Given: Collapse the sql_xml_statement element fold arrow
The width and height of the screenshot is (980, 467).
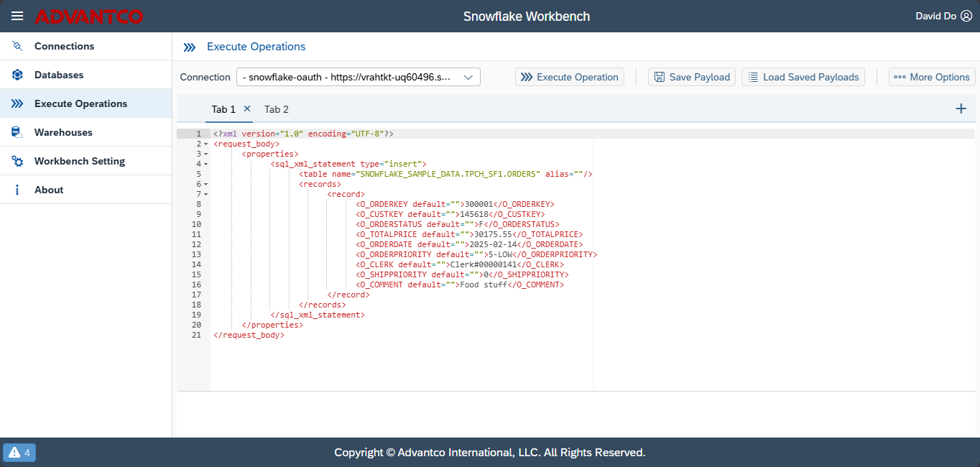Looking at the screenshot, I should click(x=205, y=163).
